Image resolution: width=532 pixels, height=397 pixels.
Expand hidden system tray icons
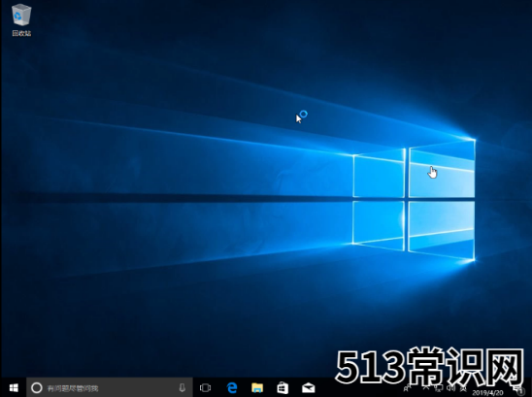[426, 388]
